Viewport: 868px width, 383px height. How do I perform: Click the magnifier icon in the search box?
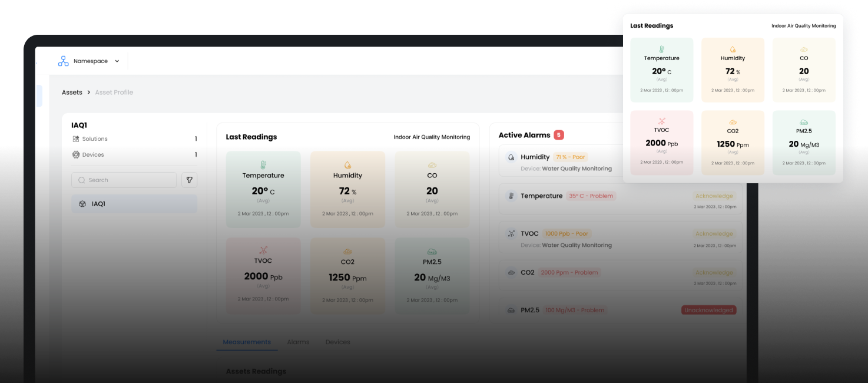coord(81,180)
